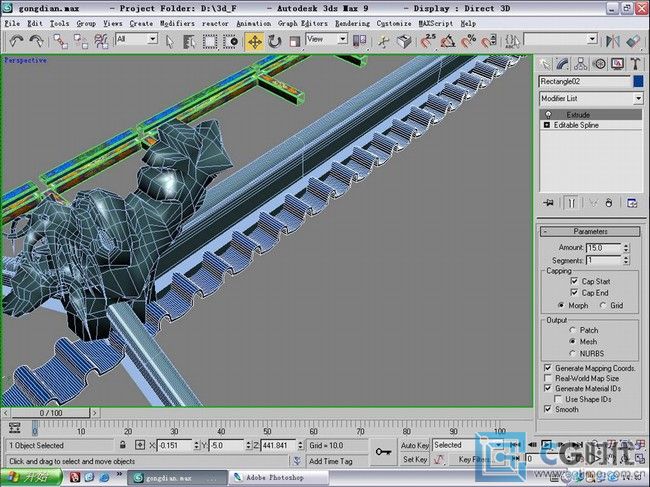
Task: Open the Align tool in the toolbar
Action: pyautogui.click(x=633, y=41)
